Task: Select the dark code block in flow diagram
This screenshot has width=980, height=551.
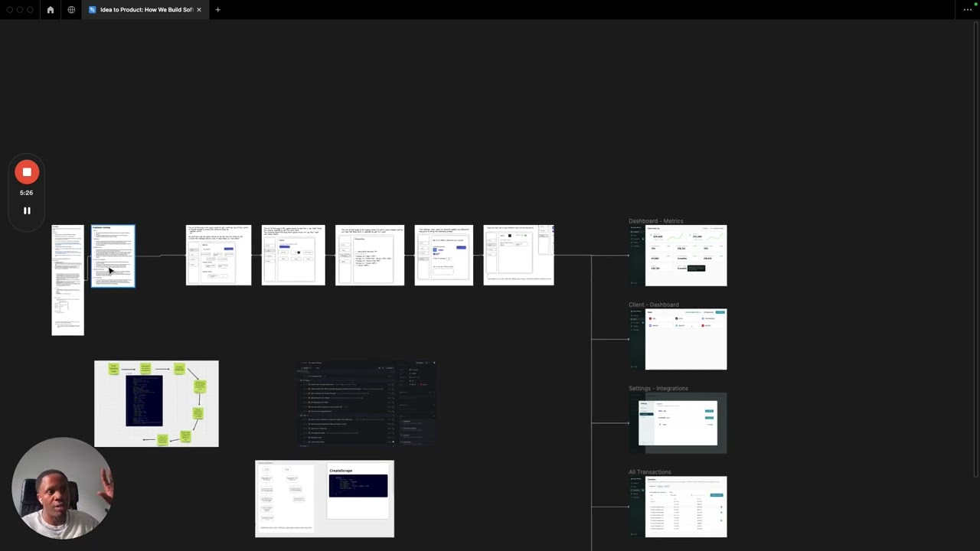Action: [x=144, y=400]
